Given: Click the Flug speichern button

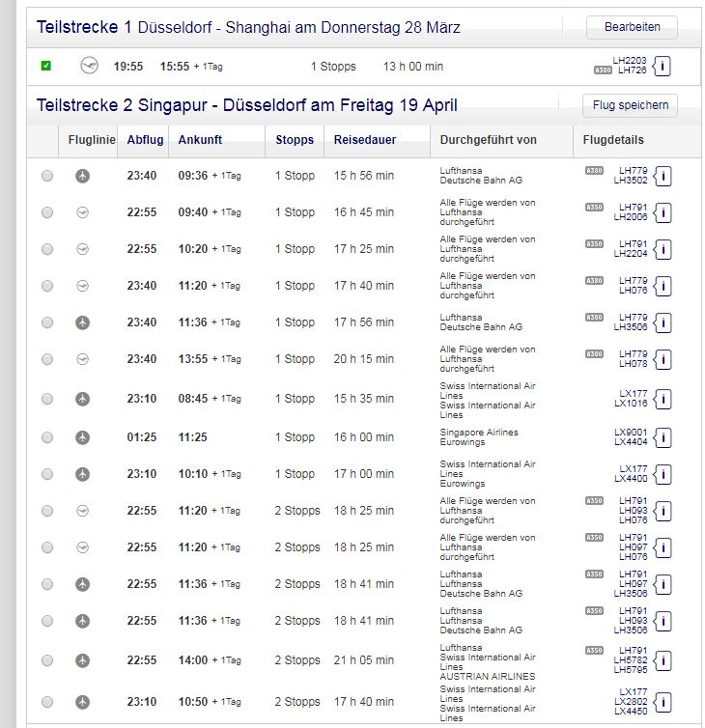Looking at the screenshot, I should click(x=630, y=105).
